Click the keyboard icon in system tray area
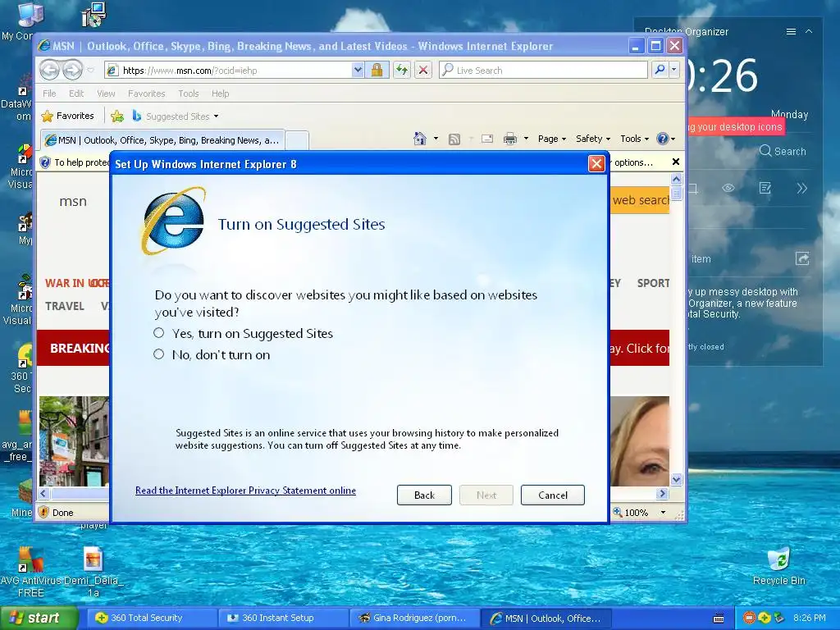Screen dimensions: 840x630 (x=719, y=619)
